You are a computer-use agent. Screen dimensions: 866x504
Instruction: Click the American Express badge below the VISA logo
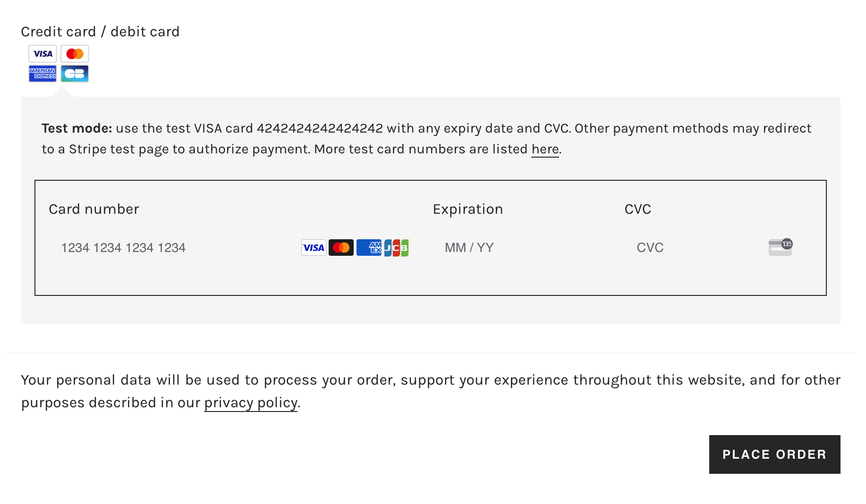(x=42, y=73)
